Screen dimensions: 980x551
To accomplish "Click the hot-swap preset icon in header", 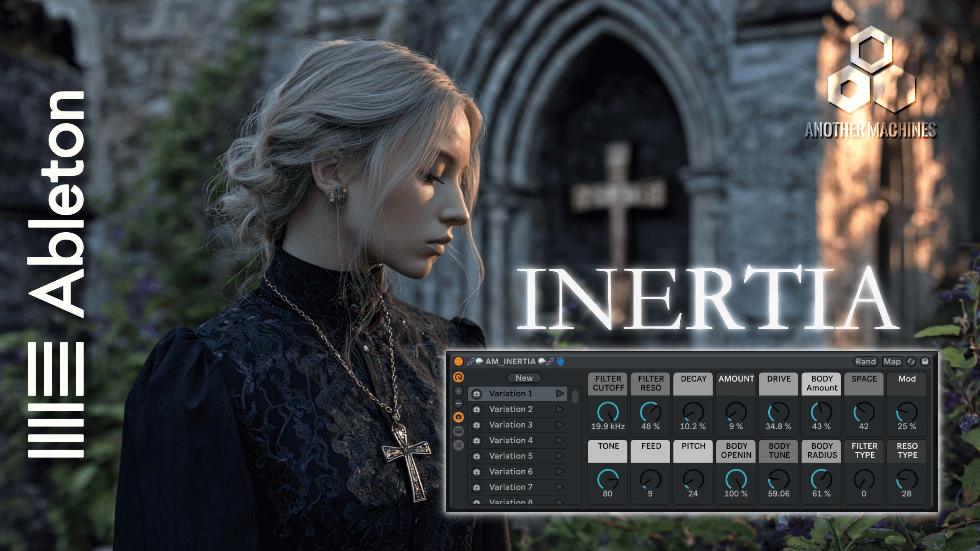I will click(x=911, y=361).
